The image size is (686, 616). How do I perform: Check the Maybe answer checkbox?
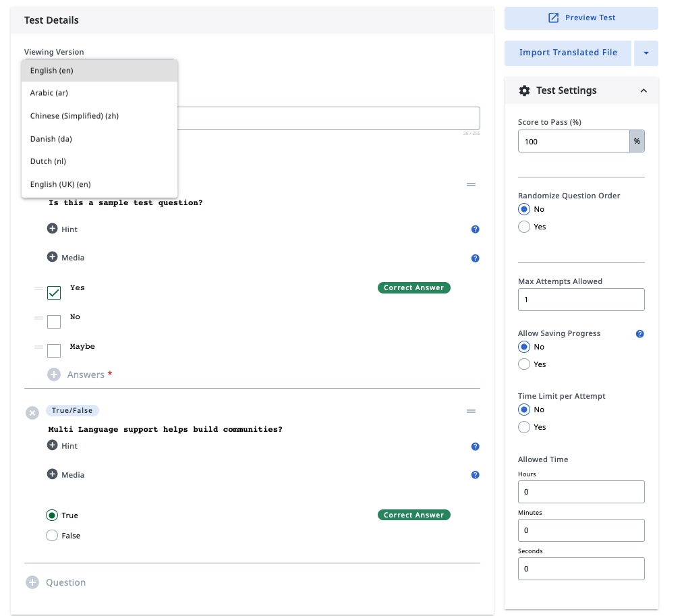(54, 350)
